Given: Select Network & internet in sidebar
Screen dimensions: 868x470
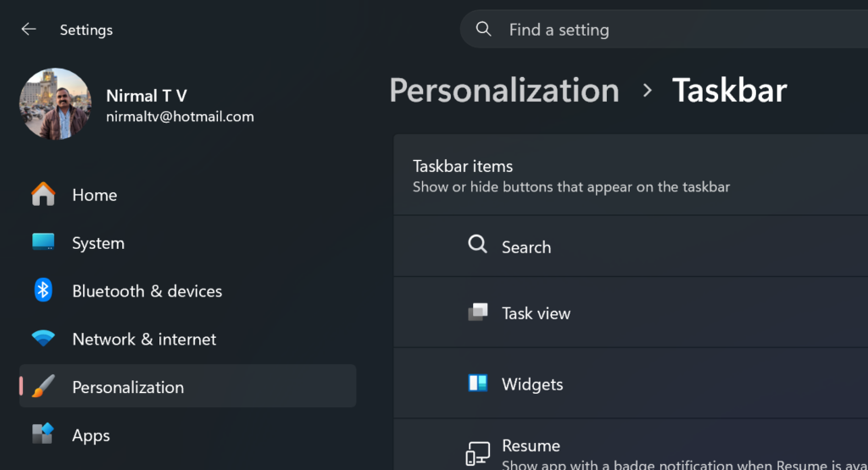Looking at the screenshot, I should click(x=187, y=339).
